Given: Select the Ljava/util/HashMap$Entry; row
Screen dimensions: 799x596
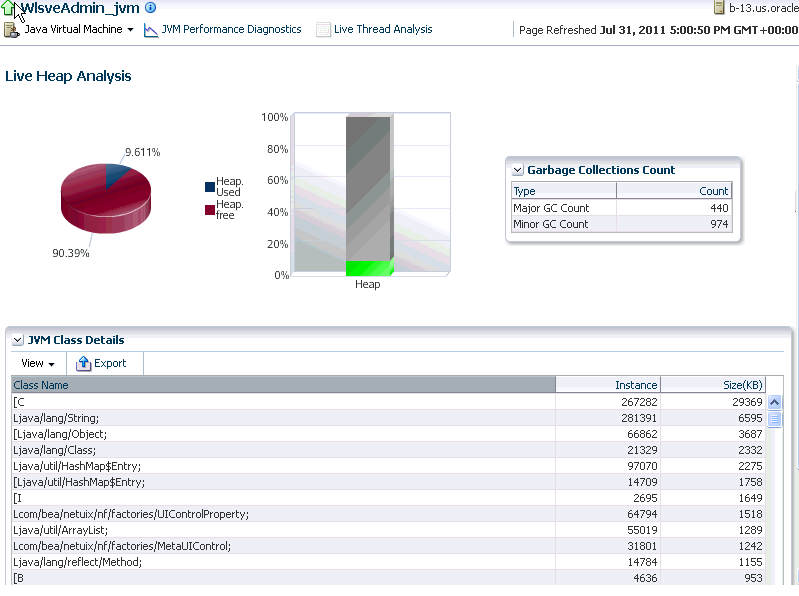Looking at the screenshot, I should 388,466.
